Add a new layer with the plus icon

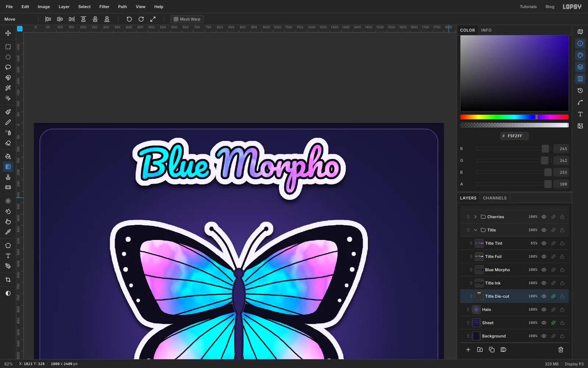tap(468, 350)
